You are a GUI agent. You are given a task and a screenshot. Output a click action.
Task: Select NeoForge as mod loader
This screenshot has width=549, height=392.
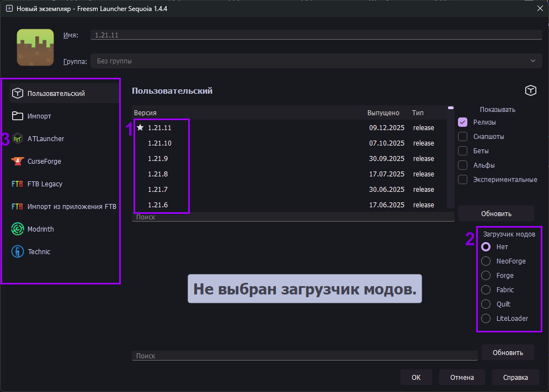[x=486, y=261]
